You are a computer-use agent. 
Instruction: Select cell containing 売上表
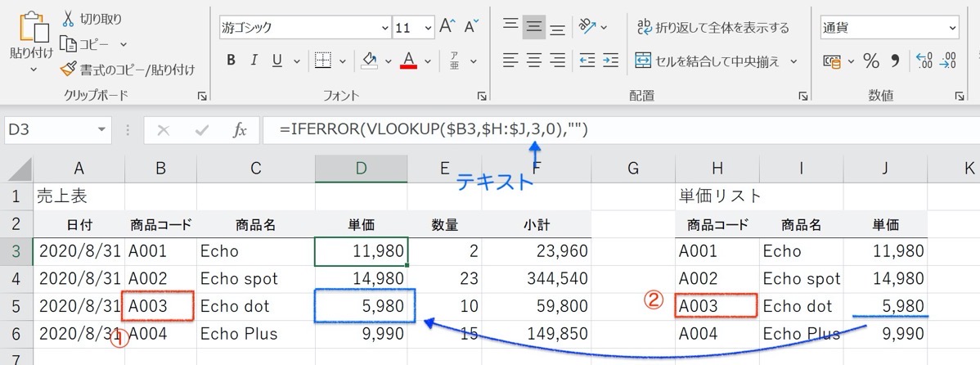pos(79,196)
